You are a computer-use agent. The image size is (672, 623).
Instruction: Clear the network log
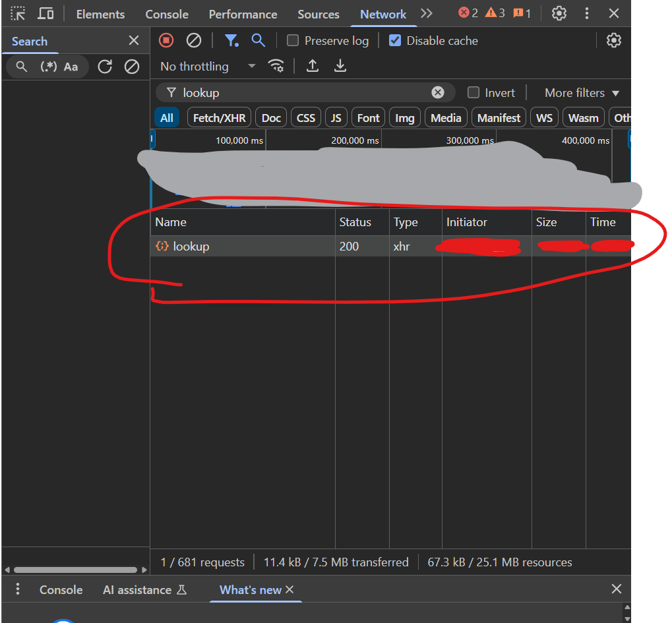tap(194, 41)
